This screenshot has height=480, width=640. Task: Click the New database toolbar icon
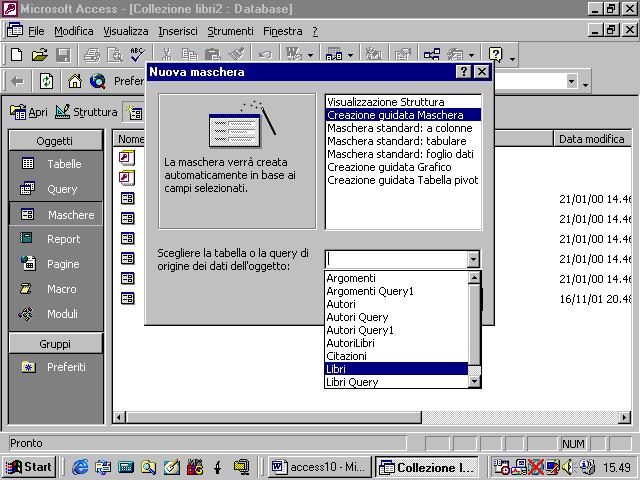click(16, 54)
